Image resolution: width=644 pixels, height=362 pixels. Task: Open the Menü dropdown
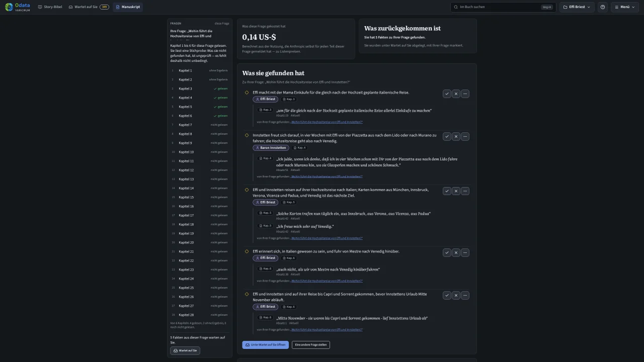(x=625, y=7)
